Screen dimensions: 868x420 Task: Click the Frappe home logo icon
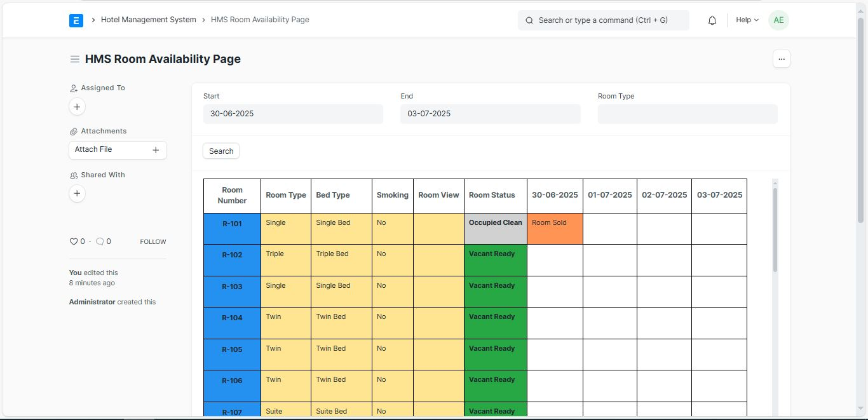tap(76, 20)
